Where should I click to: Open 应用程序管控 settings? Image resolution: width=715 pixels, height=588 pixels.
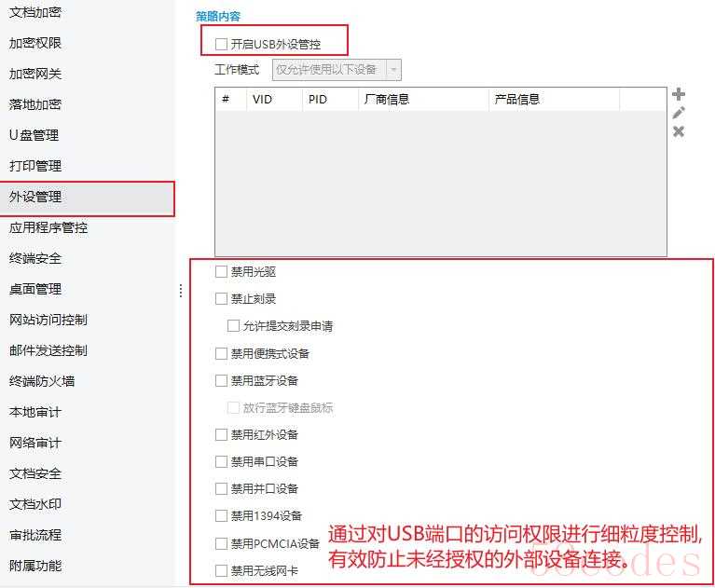48,227
